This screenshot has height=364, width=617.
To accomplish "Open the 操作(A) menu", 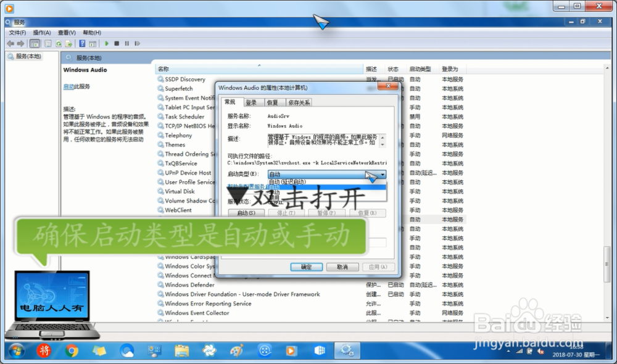I will tap(42, 33).
